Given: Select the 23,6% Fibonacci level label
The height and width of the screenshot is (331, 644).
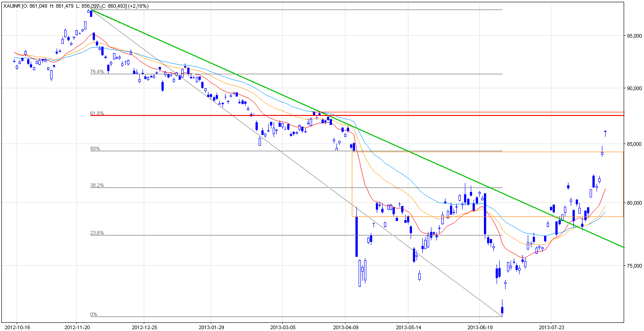Looking at the screenshot, I should point(97,233).
